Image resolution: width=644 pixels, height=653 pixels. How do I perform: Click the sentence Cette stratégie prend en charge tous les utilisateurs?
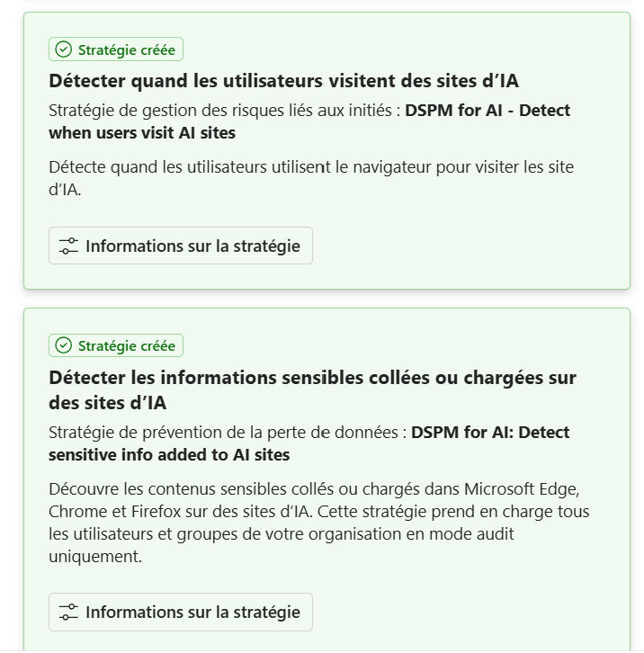[x=450, y=512]
